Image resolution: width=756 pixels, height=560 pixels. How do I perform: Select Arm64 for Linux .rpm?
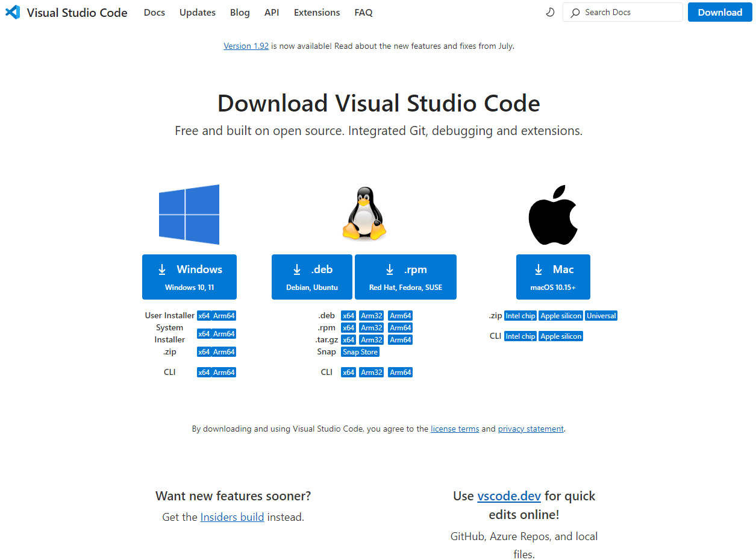coord(400,328)
